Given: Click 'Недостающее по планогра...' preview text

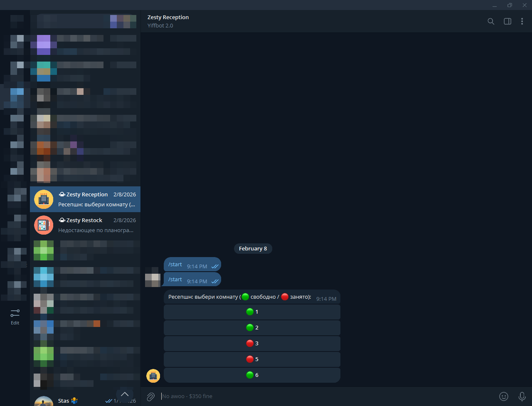Looking at the screenshot, I should (x=96, y=230).
